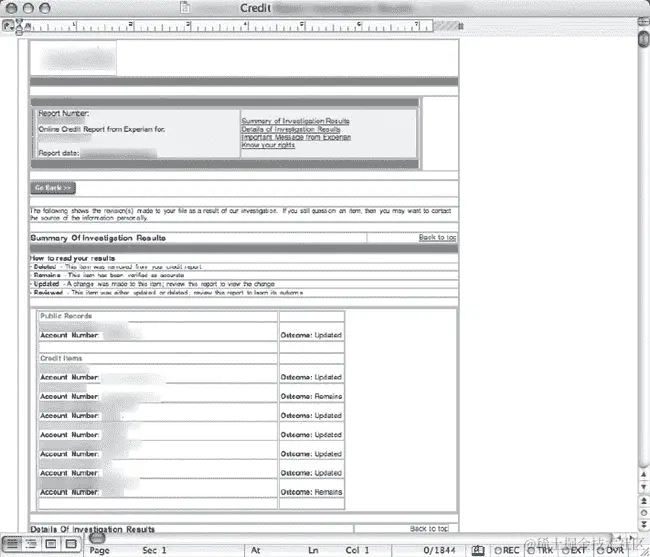Click the 'Details Of Investigation Results' heading
Viewport: 650px width, 557px height.
coord(92,529)
